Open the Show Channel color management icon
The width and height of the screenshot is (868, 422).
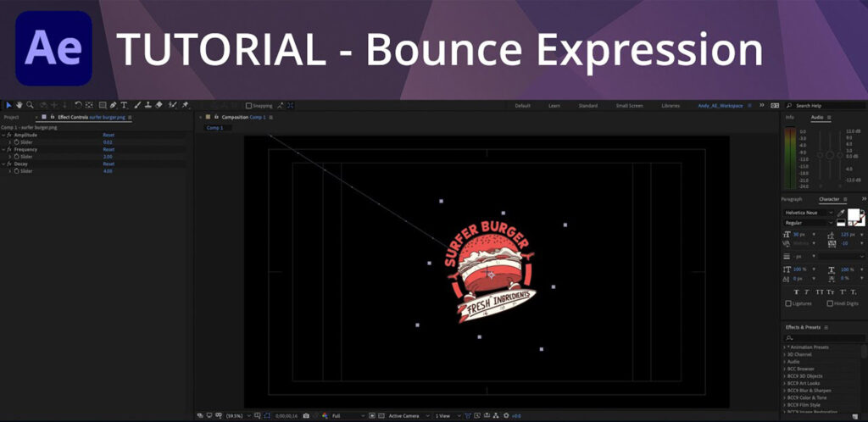pos(325,415)
